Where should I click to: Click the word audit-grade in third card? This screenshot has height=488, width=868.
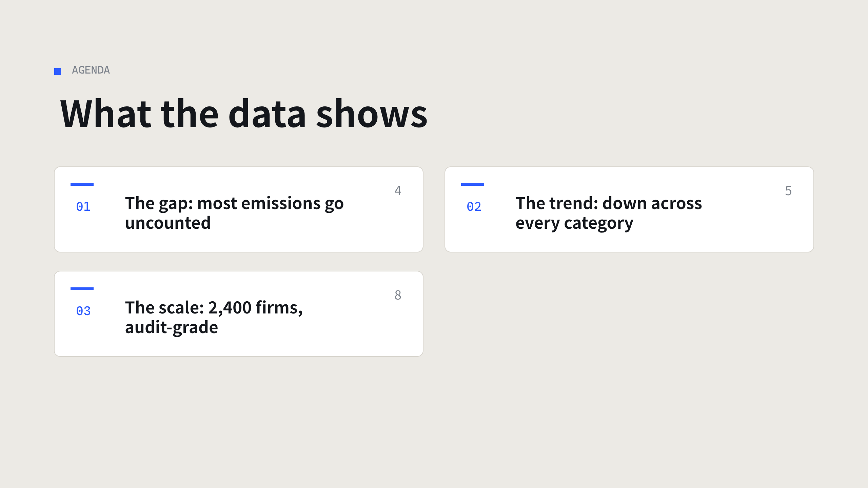point(172,328)
